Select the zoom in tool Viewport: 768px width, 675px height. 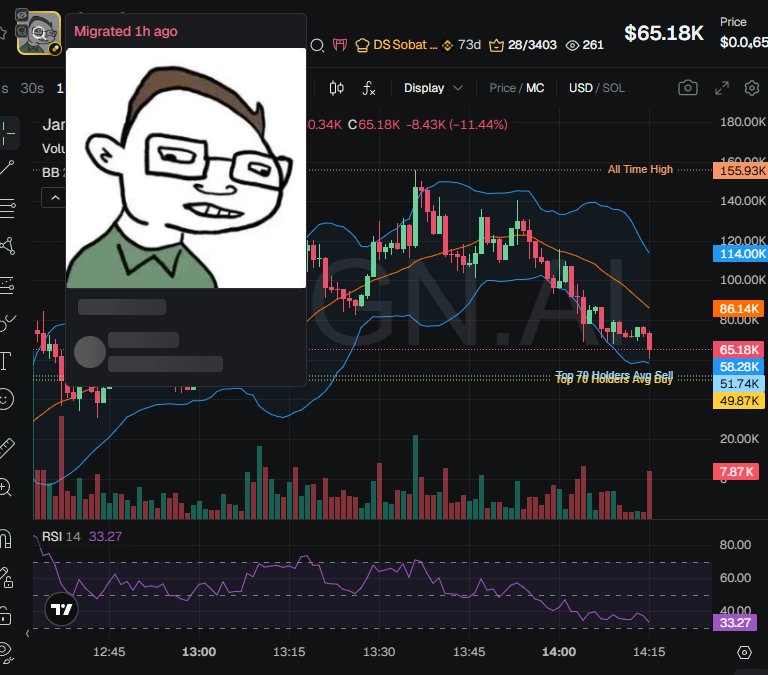click(x=5, y=488)
